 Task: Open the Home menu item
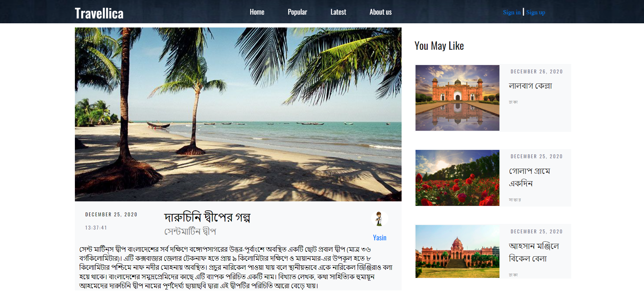coord(257,12)
